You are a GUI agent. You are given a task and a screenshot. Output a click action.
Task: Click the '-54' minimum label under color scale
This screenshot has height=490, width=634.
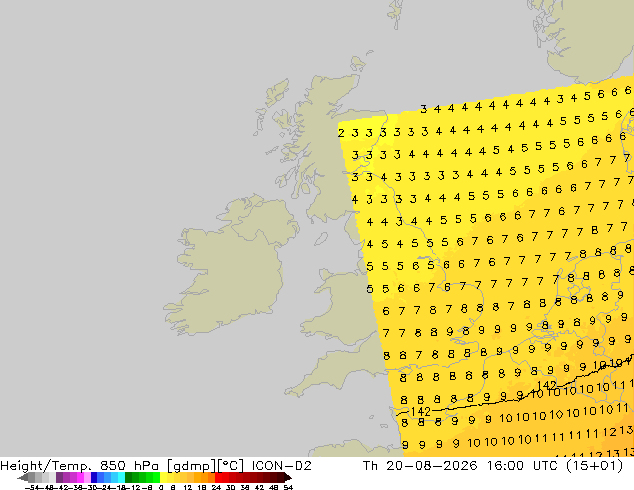tap(34, 487)
